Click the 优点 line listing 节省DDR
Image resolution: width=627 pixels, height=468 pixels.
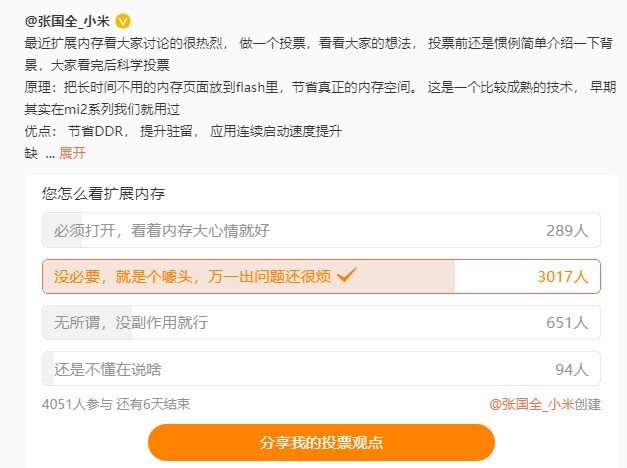click(182, 131)
